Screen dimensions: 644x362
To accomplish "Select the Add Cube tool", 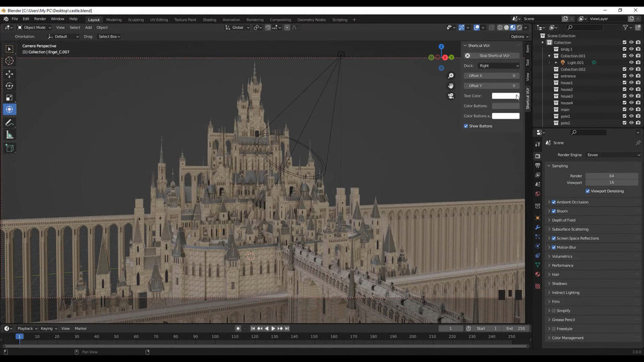I will pyautogui.click(x=9, y=148).
